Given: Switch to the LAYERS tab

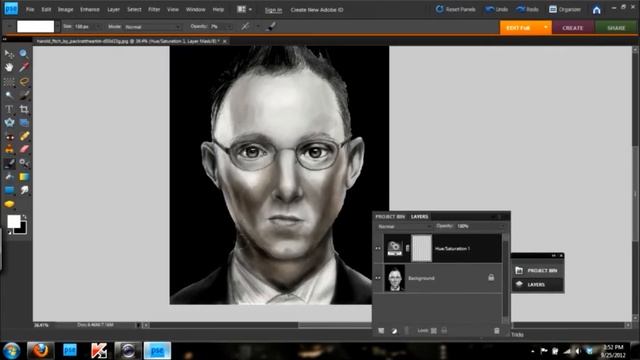Looking at the screenshot, I should click(419, 216).
